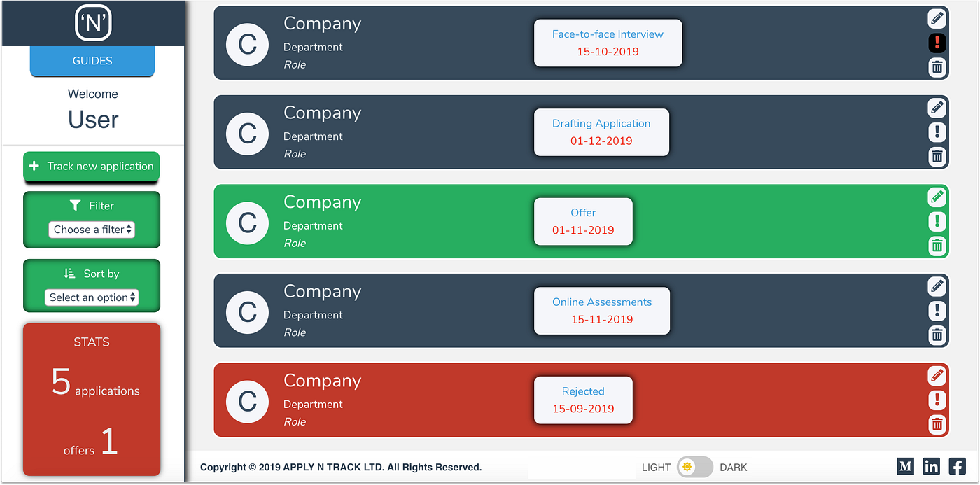The height and width of the screenshot is (485, 980).
Task: Open the 'Choose a filter' dropdown
Action: 92,229
